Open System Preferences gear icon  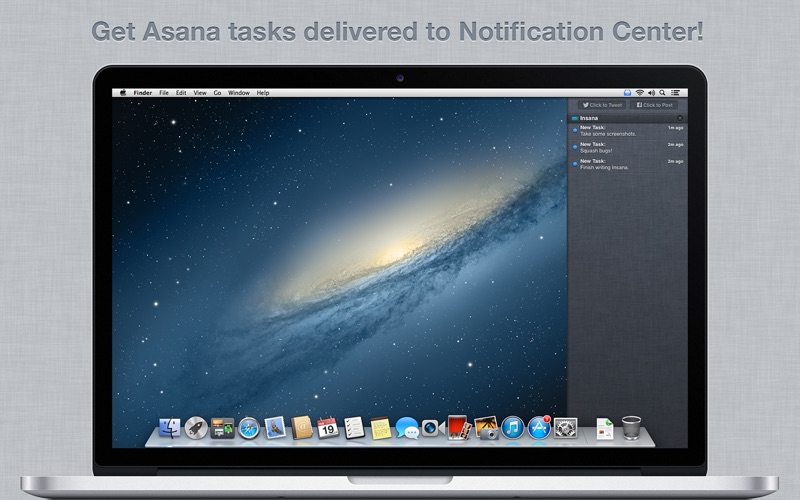(565, 428)
